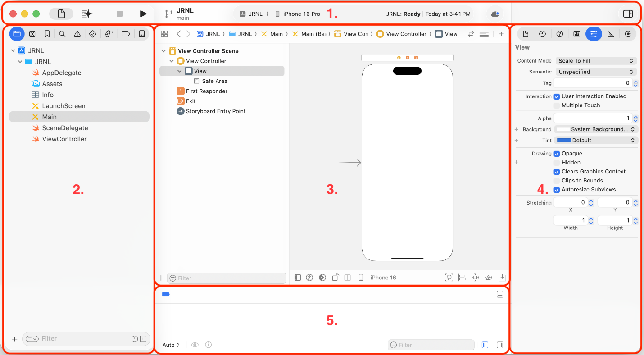Open the Content Mode dropdown

click(x=595, y=60)
